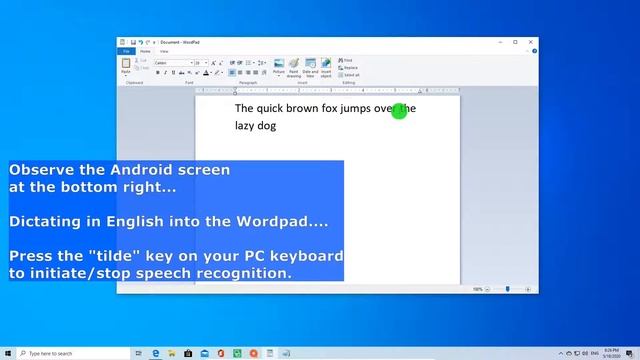Screen dimensions: 640x360
Task: Click Save in the quick access toolbar
Action: 133,42
